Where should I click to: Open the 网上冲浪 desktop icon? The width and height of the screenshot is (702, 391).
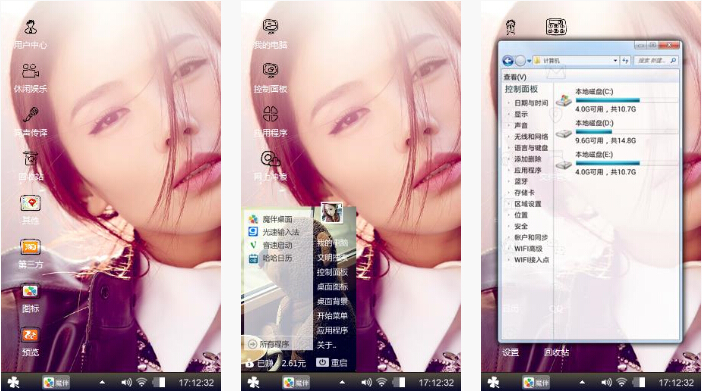pyautogui.click(x=270, y=159)
